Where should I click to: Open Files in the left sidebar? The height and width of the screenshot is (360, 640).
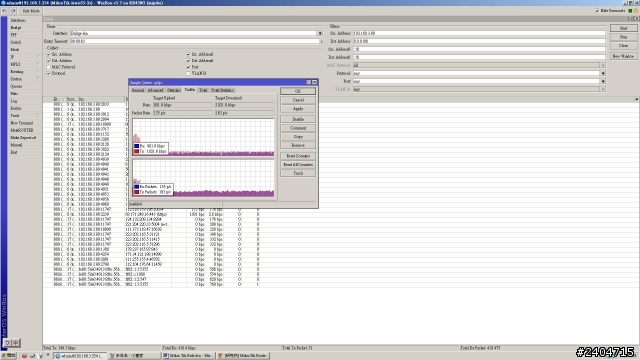14,94
